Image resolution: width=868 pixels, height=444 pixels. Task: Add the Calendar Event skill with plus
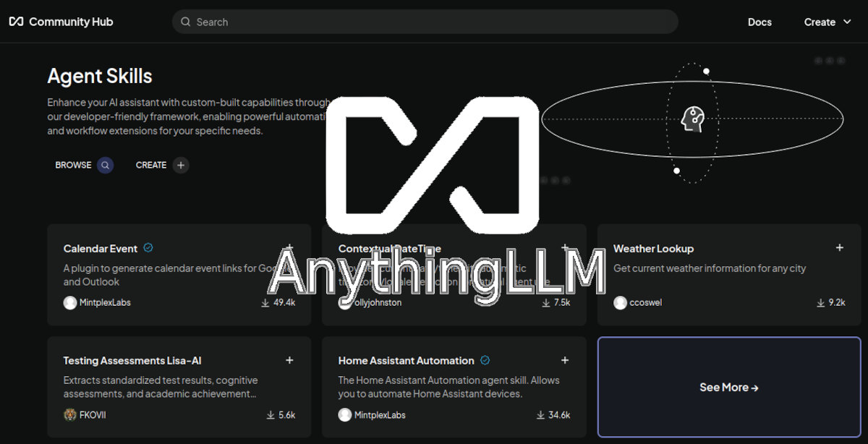pos(289,247)
